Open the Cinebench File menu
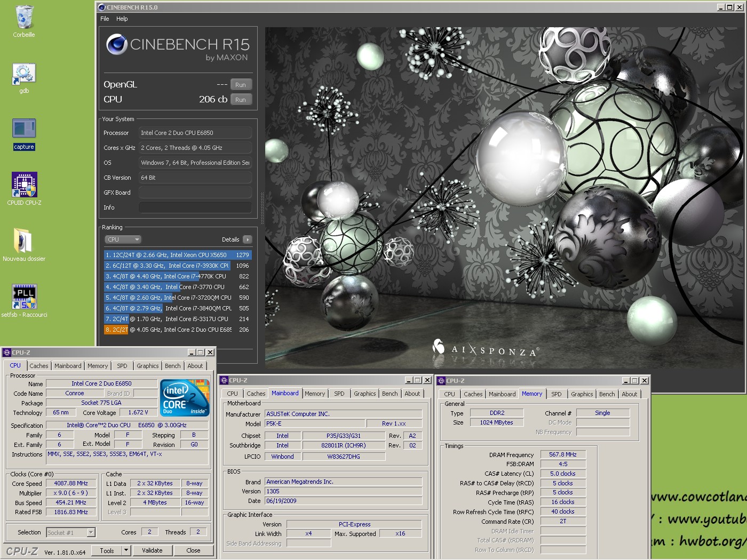 (x=105, y=19)
